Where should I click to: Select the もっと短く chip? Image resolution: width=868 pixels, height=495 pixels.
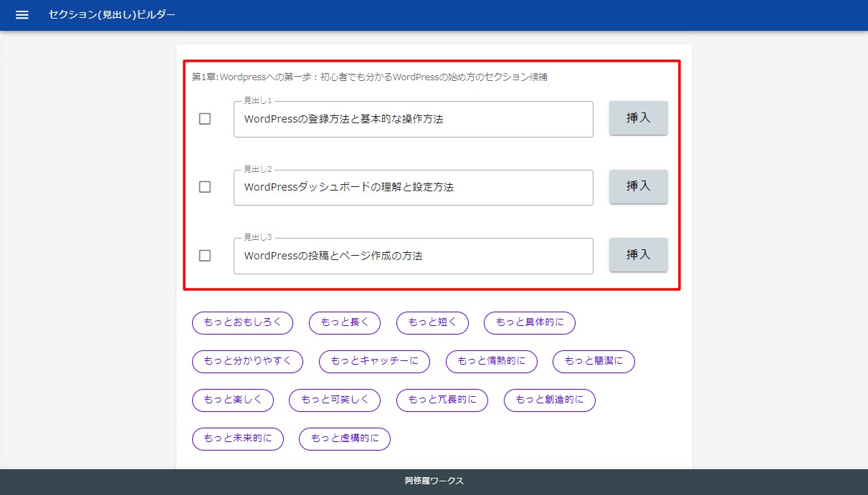click(432, 323)
